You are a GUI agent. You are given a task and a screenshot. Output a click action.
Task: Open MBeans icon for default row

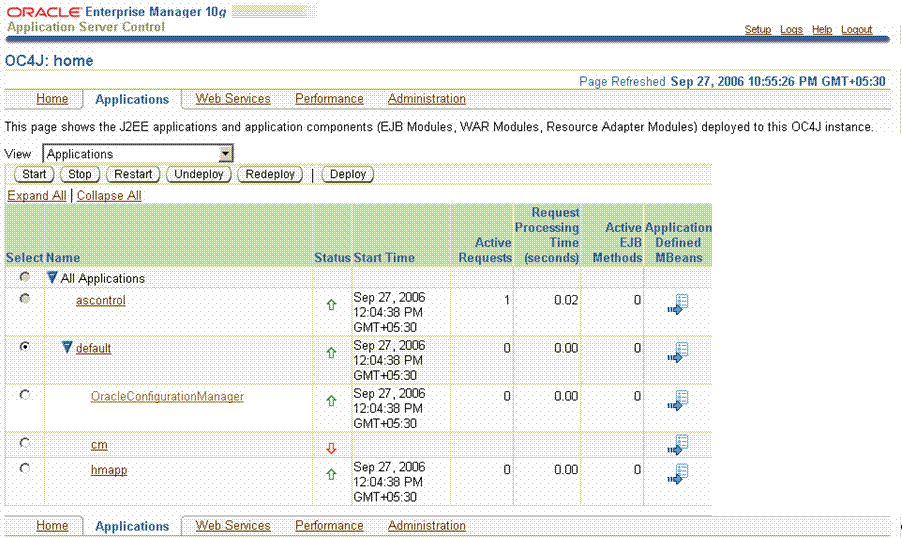pos(678,352)
